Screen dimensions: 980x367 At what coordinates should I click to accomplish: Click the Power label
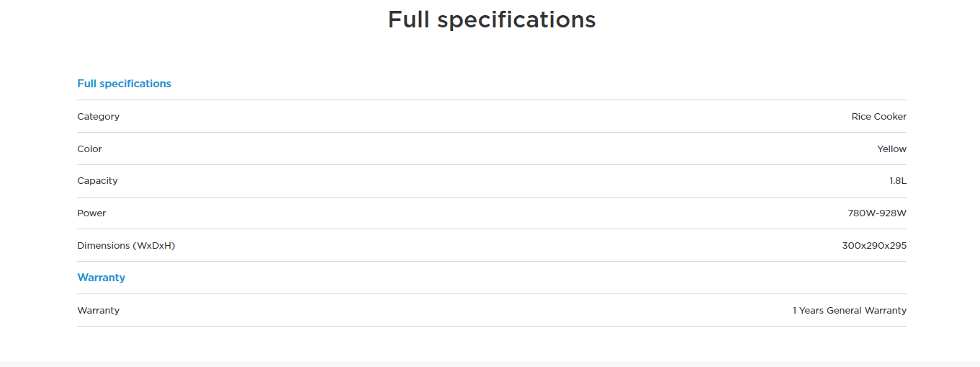[91, 213]
